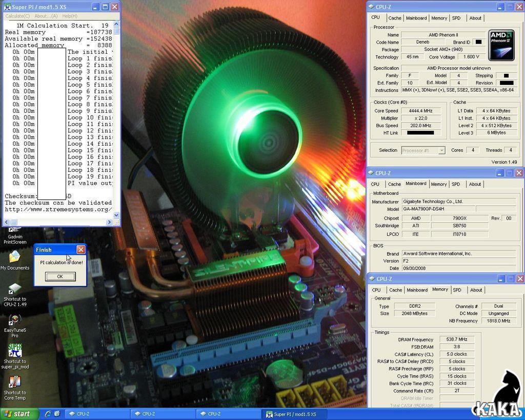The width and height of the screenshot is (525, 420).
Task: Close the Finish dialog
Action: [81, 250]
